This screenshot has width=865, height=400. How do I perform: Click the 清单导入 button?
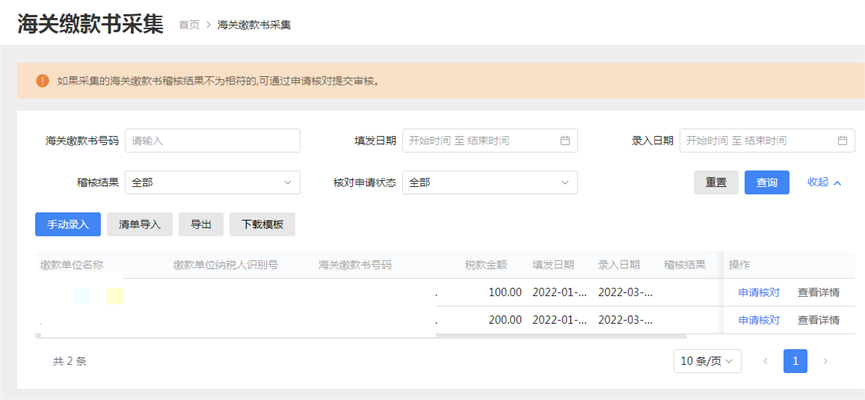[140, 225]
